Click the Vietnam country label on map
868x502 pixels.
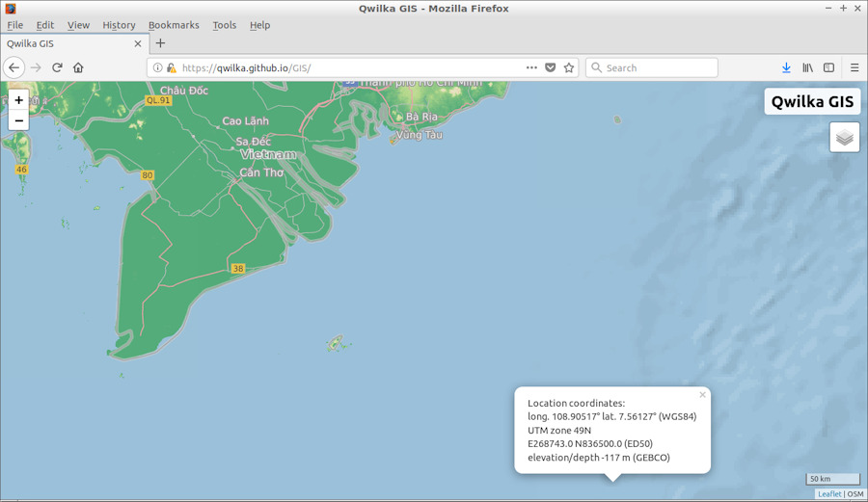click(x=268, y=154)
